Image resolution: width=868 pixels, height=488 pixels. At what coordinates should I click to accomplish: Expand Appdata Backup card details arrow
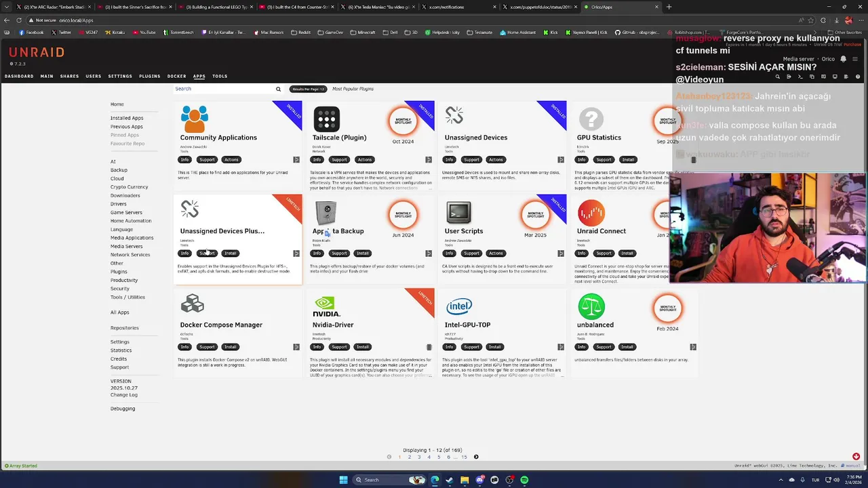(429, 253)
